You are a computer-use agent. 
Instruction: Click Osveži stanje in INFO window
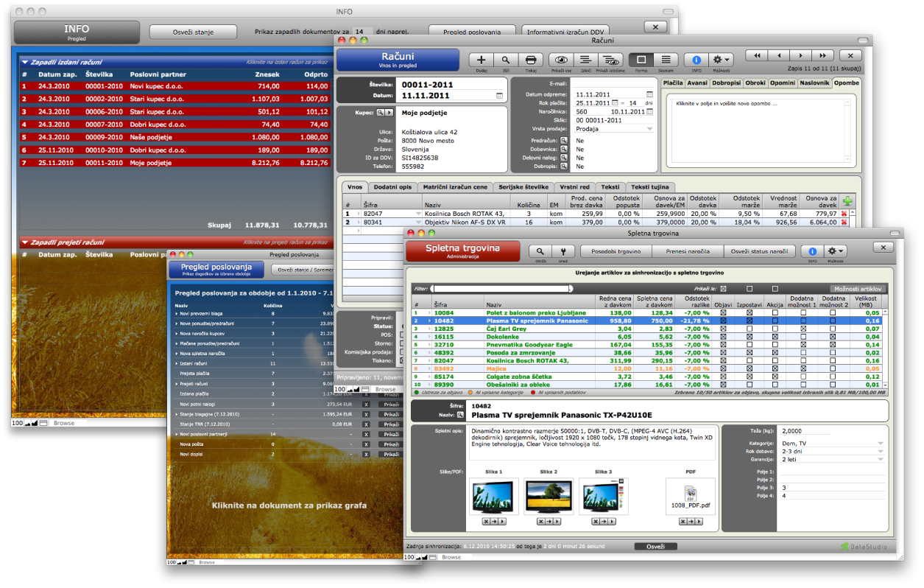pyautogui.click(x=194, y=32)
